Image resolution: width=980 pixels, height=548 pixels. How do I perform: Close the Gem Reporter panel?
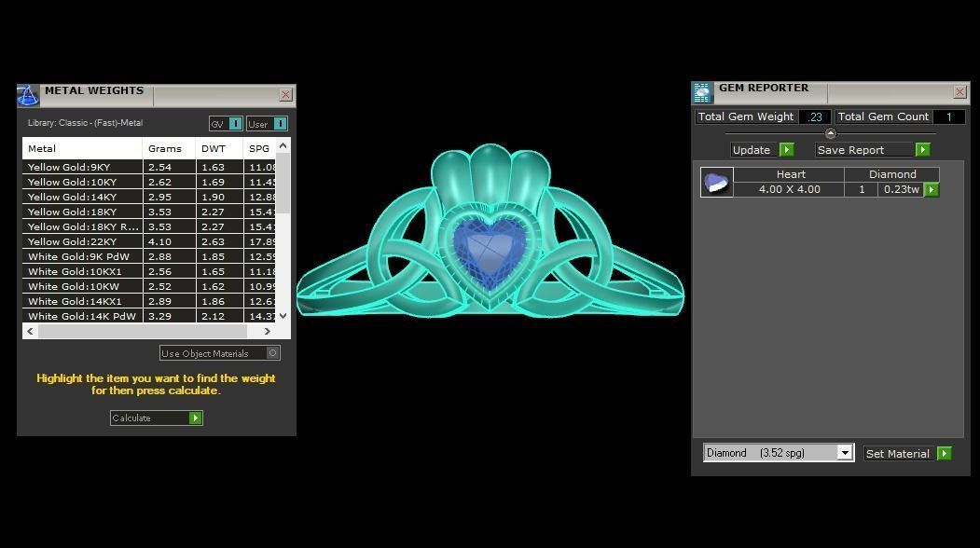pos(960,92)
